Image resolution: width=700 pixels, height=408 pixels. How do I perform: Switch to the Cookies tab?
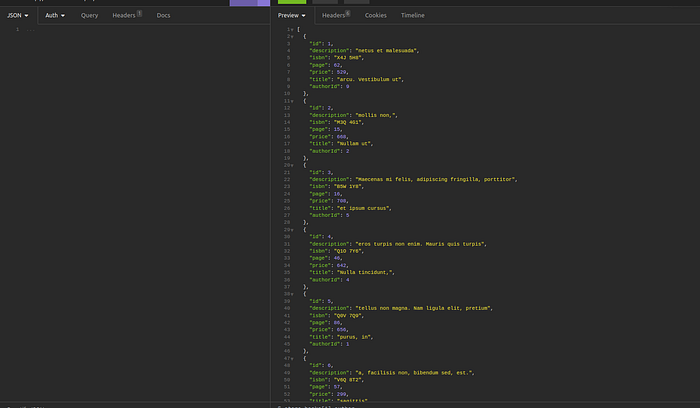[x=375, y=15]
